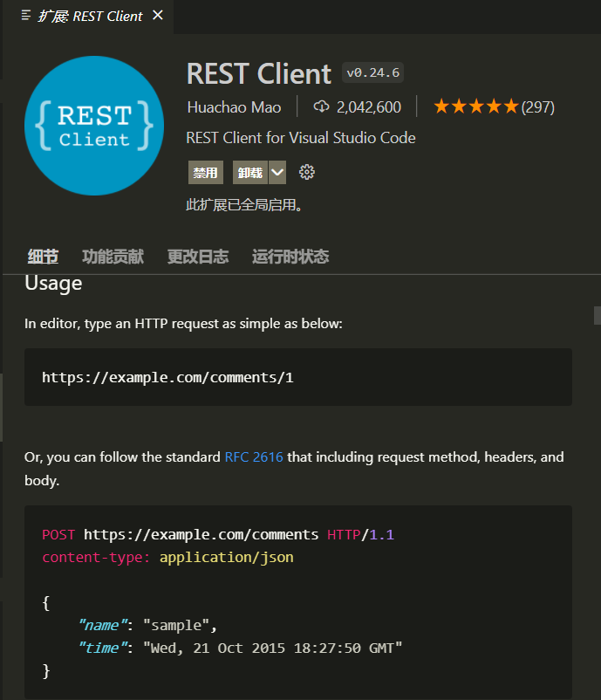
Task: Open the gear manage extension menu
Action: pyautogui.click(x=306, y=172)
